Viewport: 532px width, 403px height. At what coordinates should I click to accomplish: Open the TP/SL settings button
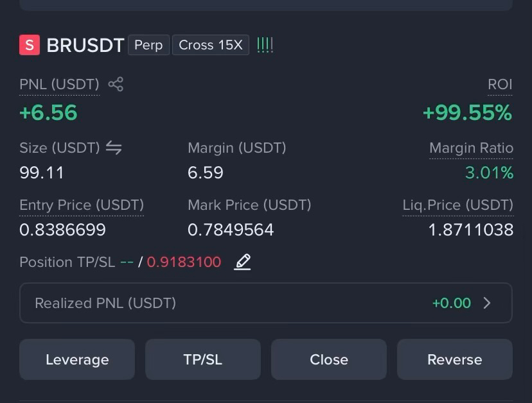click(x=203, y=359)
